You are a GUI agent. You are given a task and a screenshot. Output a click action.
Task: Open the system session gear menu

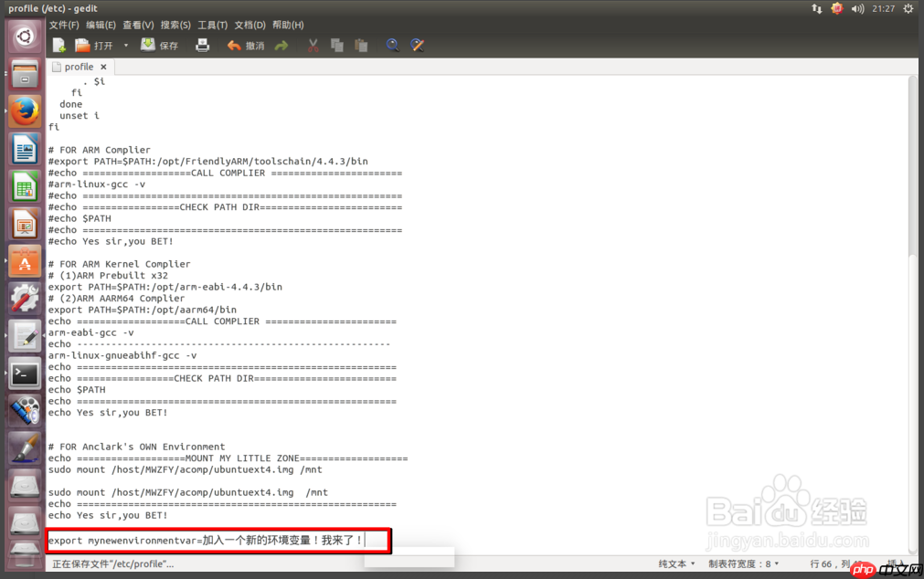pos(908,8)
